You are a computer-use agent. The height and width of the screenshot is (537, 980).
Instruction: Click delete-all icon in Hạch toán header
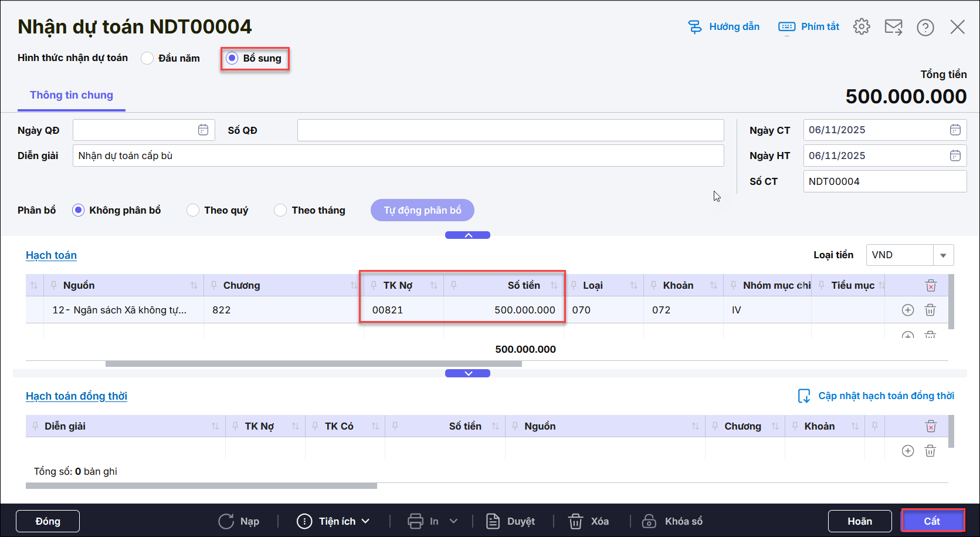931,286
